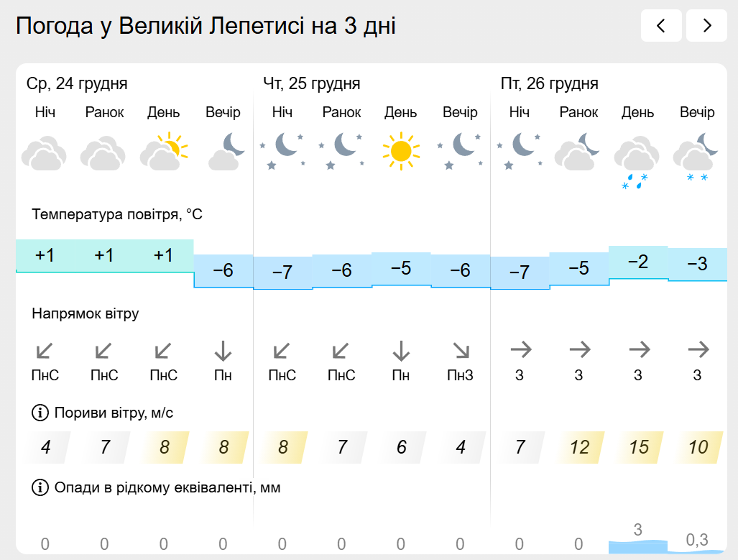Click cloudy icon for Wednesday Ніч

pyautogui.click(x=45, y=153)
